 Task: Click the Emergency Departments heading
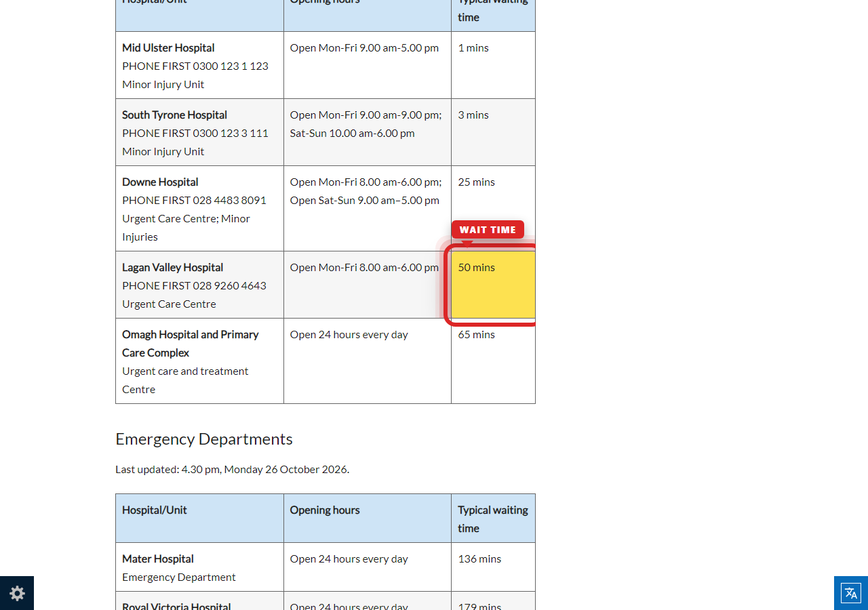tap(204, 439)
